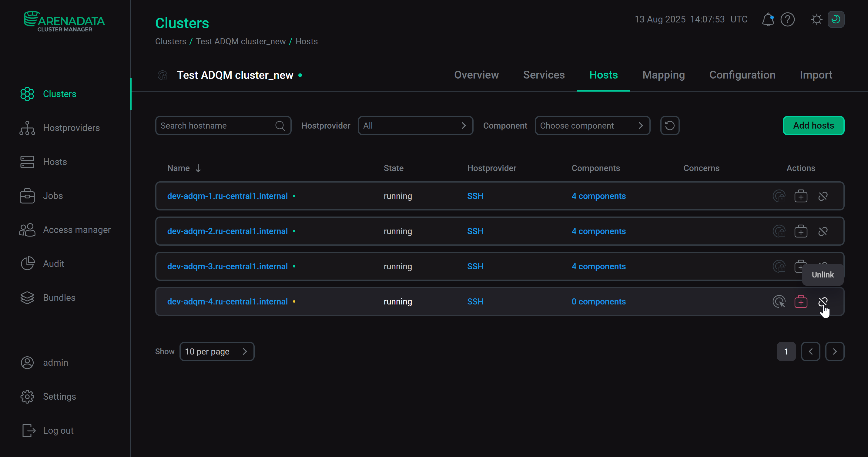Open Access manager in the sidebar
Screen dimensions: 868x457
tap(65, 230)
